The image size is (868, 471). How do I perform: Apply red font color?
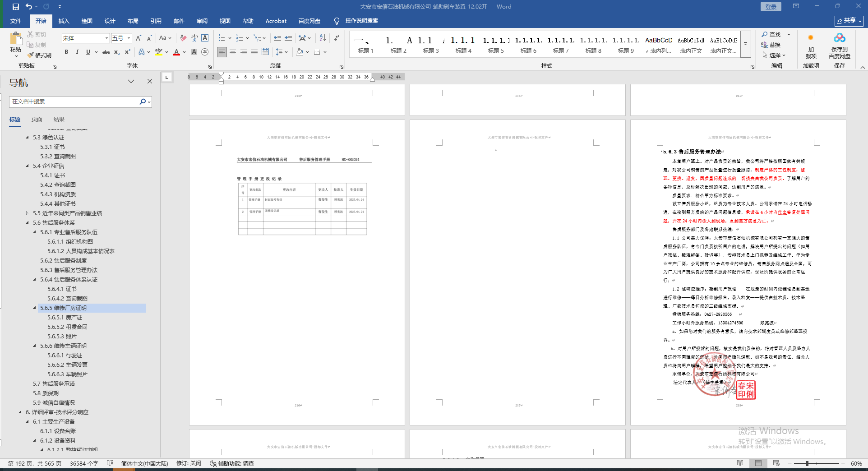click(176, 52)
